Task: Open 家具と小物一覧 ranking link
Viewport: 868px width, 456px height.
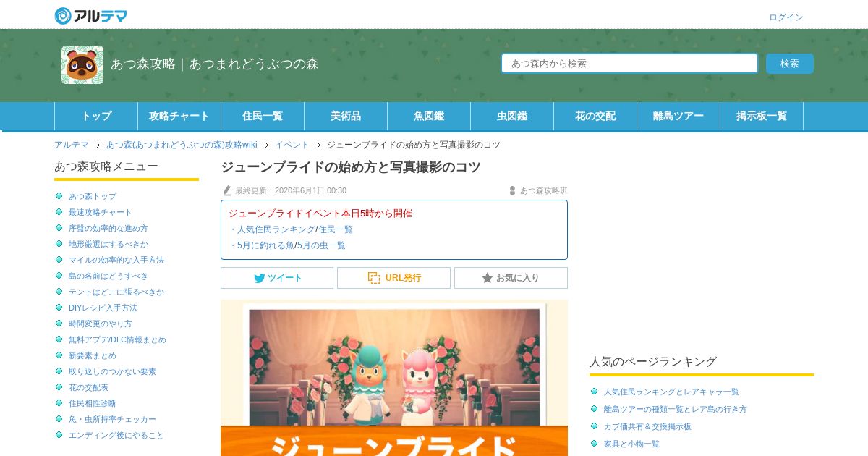Action: (631, 444)
